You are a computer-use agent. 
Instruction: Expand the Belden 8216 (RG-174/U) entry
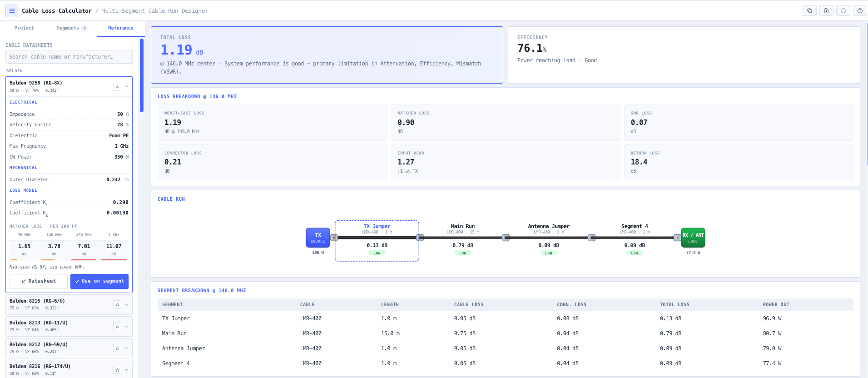pos(126,370)
